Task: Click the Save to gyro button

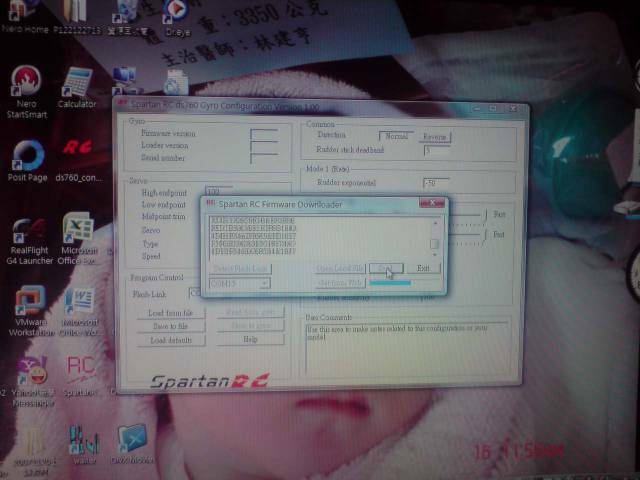Action: 250,326
